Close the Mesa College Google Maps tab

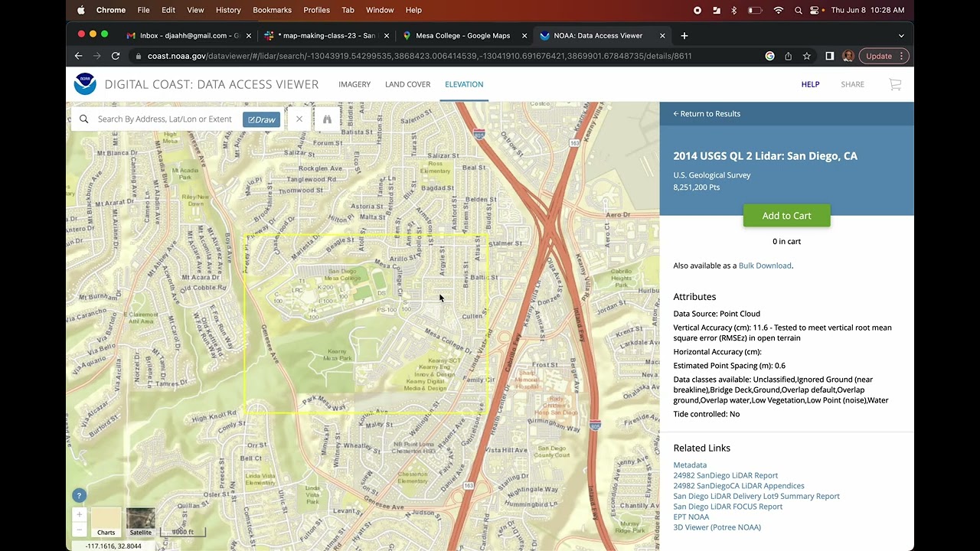pos(524,35)
